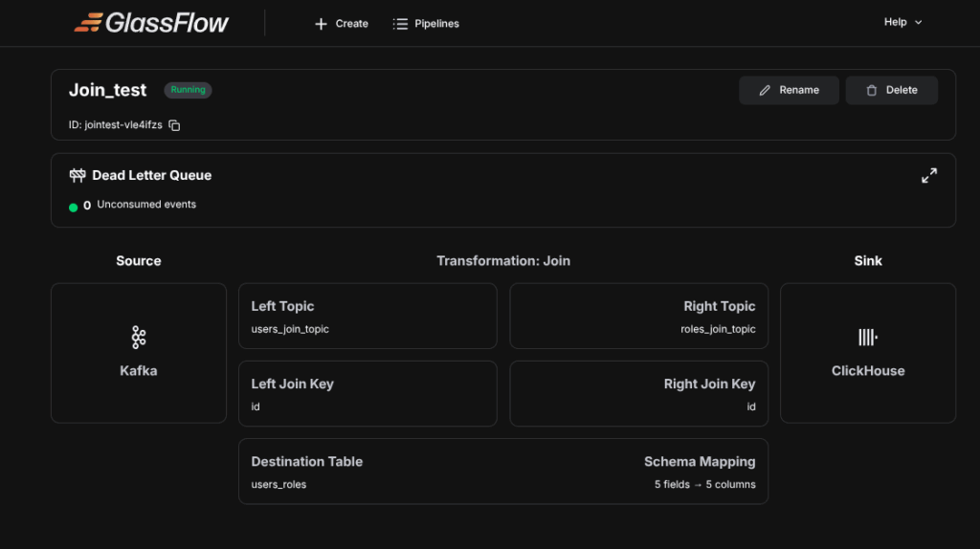Click the list icon beside Pipelines
This screenshot has width=980, height=549.
[400, 24]
